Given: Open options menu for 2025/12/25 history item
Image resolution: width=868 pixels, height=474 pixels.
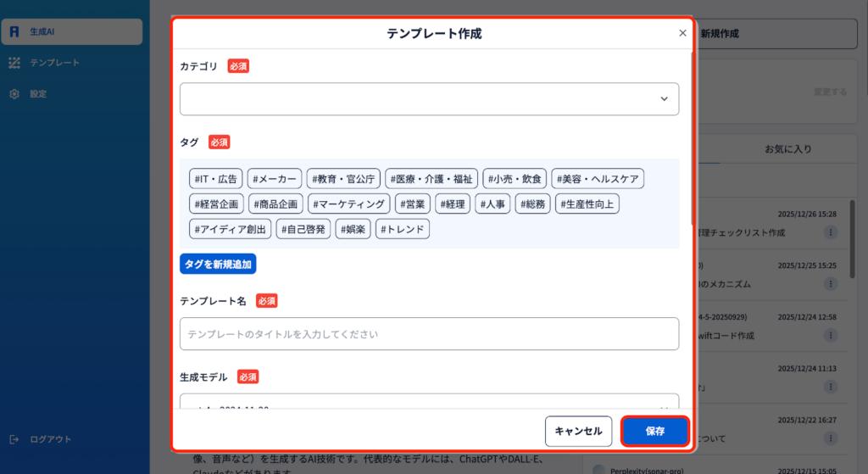Looking at the screenshot, I should 831,283.
